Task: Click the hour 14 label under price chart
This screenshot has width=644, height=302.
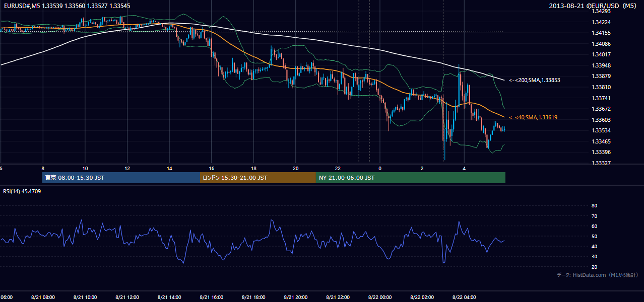Action: (x=169, y=169)
